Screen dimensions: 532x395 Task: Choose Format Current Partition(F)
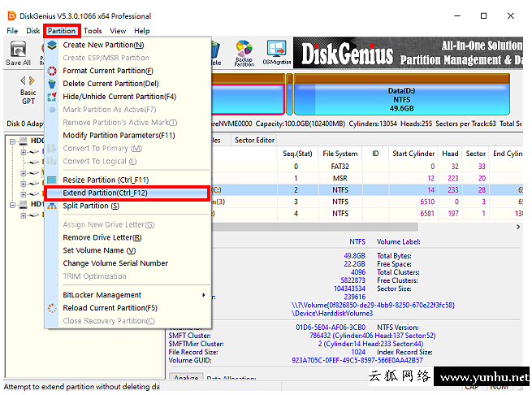(x=128, y=71)
